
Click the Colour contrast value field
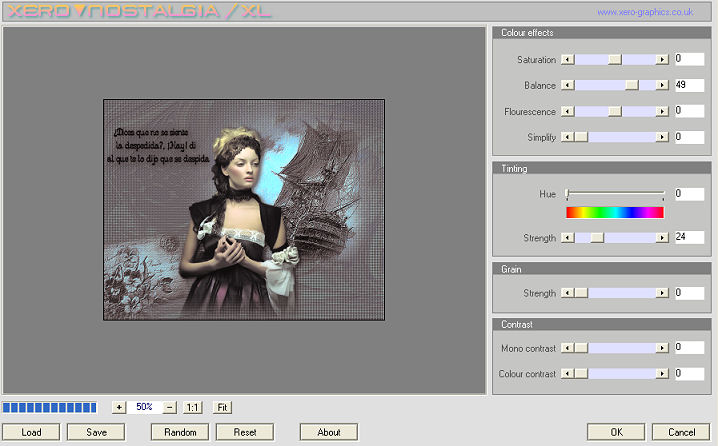(689, 374)
